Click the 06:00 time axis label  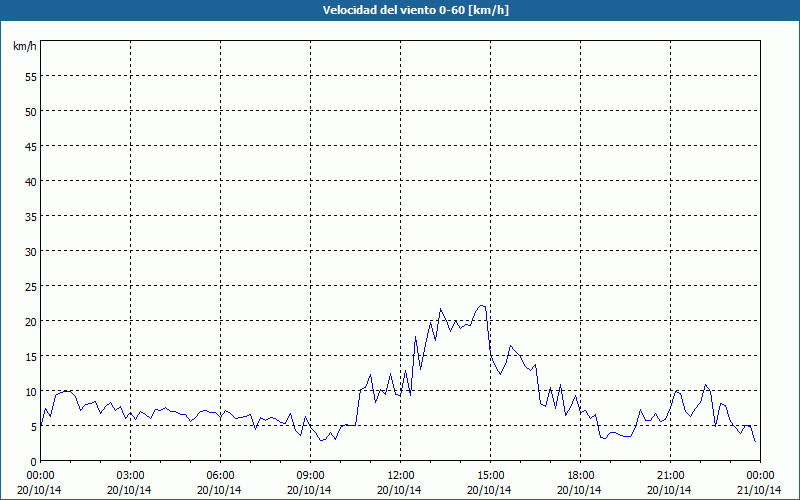point(220,476)
